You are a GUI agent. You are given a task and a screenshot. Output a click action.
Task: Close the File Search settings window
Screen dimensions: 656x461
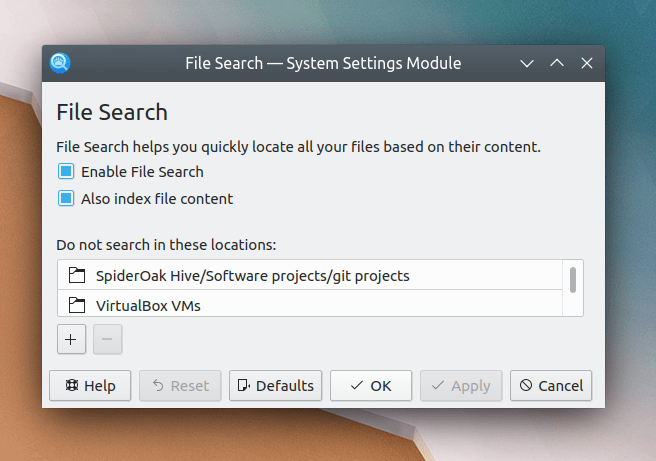pyautogui.click(x=587, y=63)
